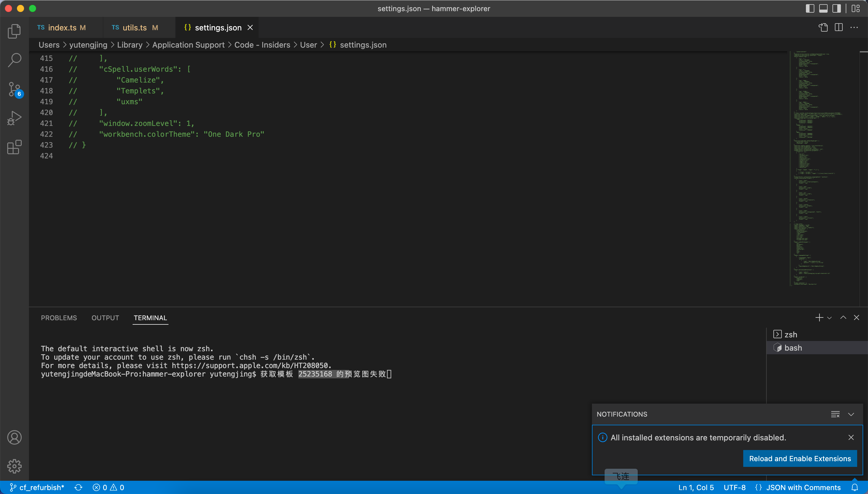Split the editor to the right
The image size is (868, 494).
[x=838, y=27]
